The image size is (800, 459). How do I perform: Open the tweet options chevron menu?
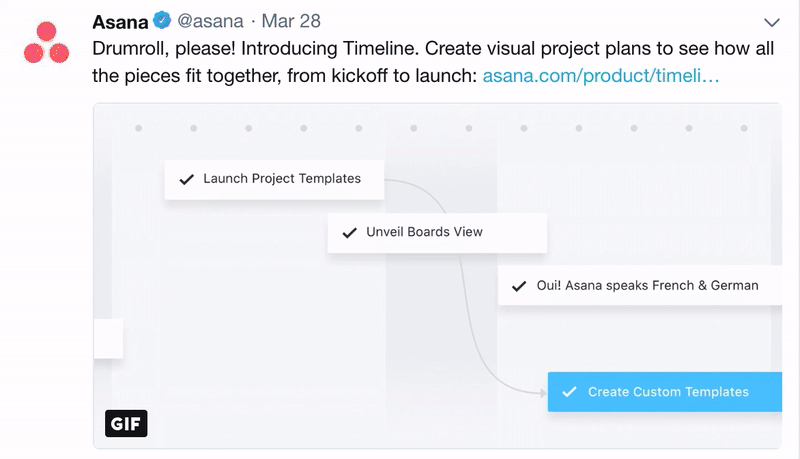[x=771, y=22]
